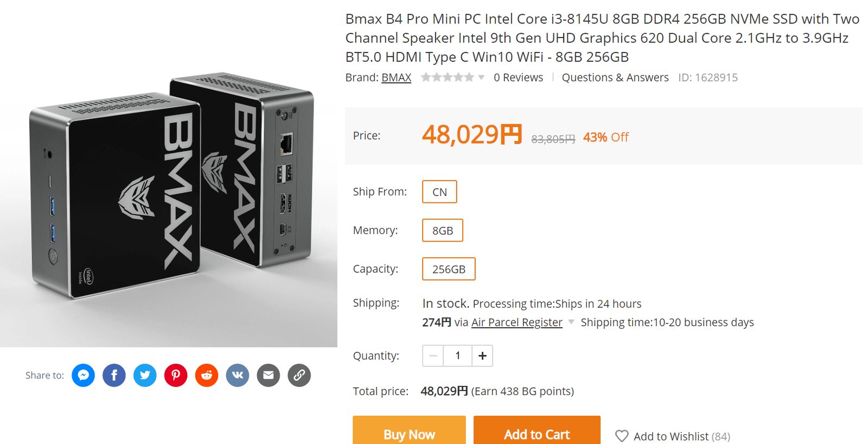Viewport: 868px width, 444px height.
Task: Copy product link with chain icon
Action: 299,375
